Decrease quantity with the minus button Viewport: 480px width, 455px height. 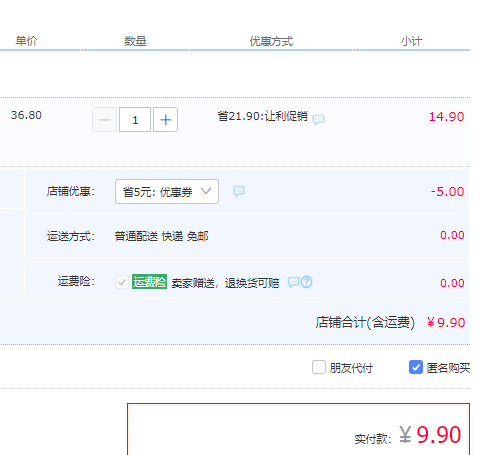[x=105, y=120]
